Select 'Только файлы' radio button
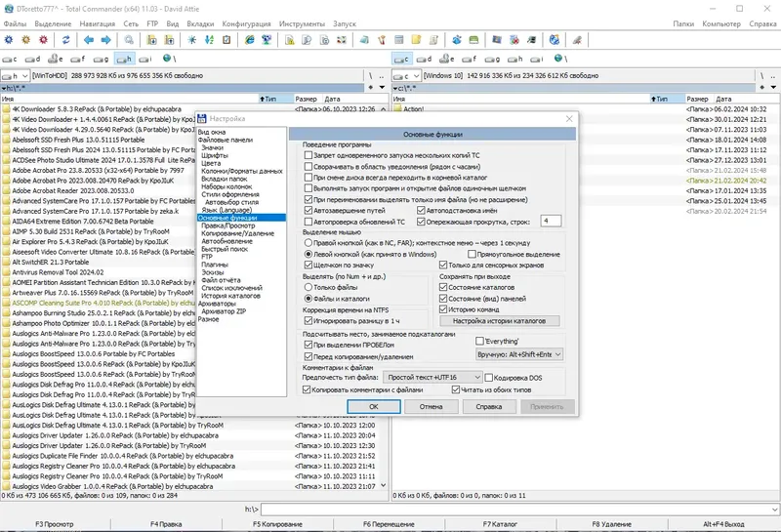The height and width of the screenshot is (532, 781). (x=309, y=287)
